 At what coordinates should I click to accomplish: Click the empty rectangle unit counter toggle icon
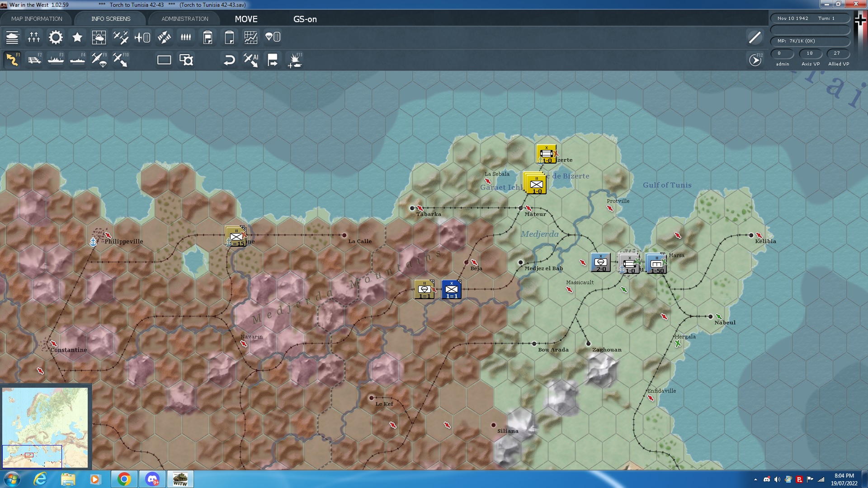pyautogui.click(x=164, y=60)
